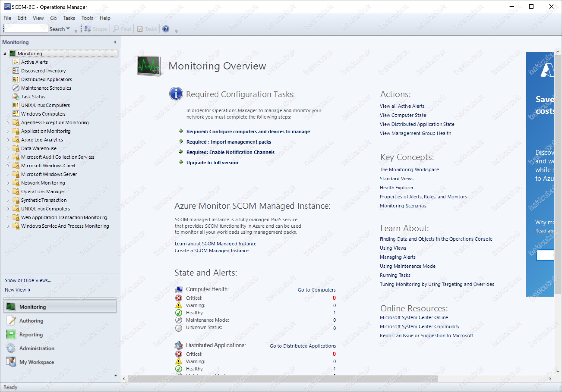Open Maintenance Schedules wrench icon
The width and height of the screenshot is (562, 392).
[16, 88]
